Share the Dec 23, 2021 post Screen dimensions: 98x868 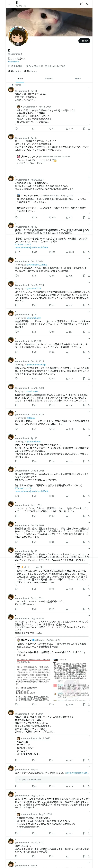click(89, 542)
